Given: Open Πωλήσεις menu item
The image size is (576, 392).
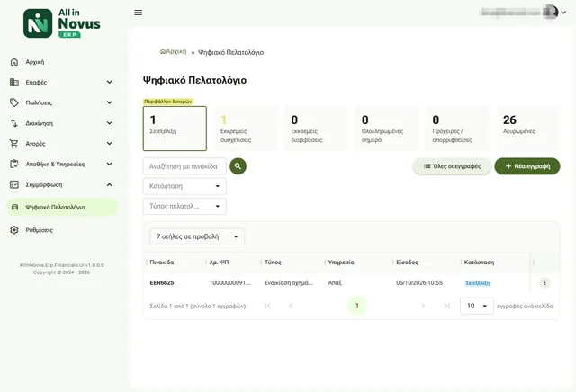Looking at the screenshot, I should (x=39, y=102).
